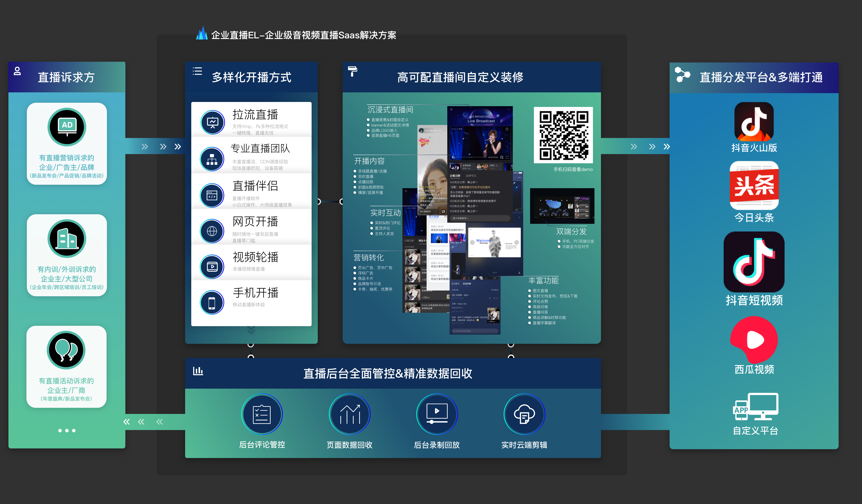862x504 pixels.
Task: Click the 西瓜视频 app icon
Action: point(754,339)
